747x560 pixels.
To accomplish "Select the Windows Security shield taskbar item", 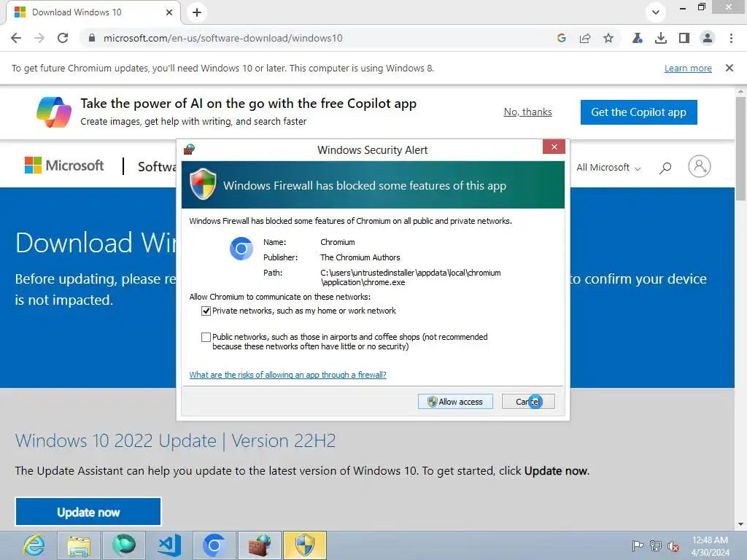I will pyautogui.click(x=304, y=545).
